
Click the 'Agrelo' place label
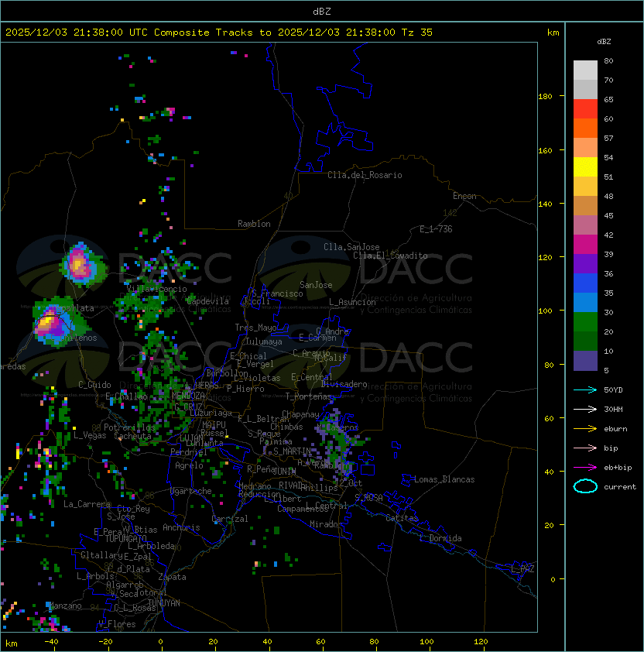pyautogui.click(x=189, y=465)
